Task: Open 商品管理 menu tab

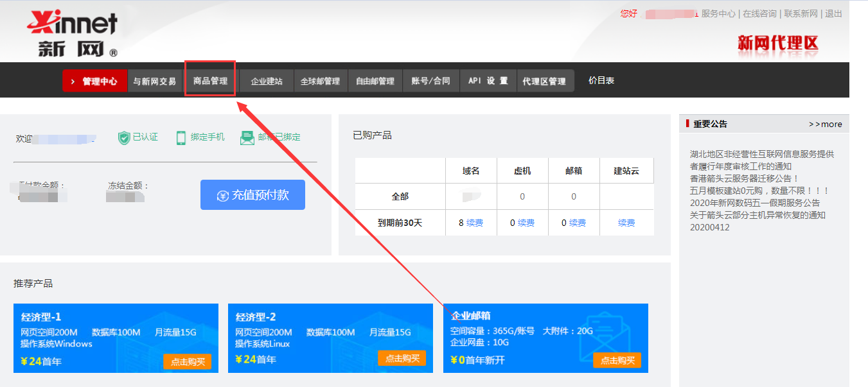Action: 210,81
